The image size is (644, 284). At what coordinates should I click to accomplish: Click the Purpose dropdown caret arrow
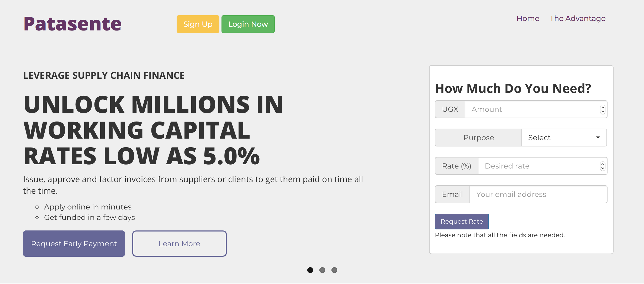coord(598,138)
